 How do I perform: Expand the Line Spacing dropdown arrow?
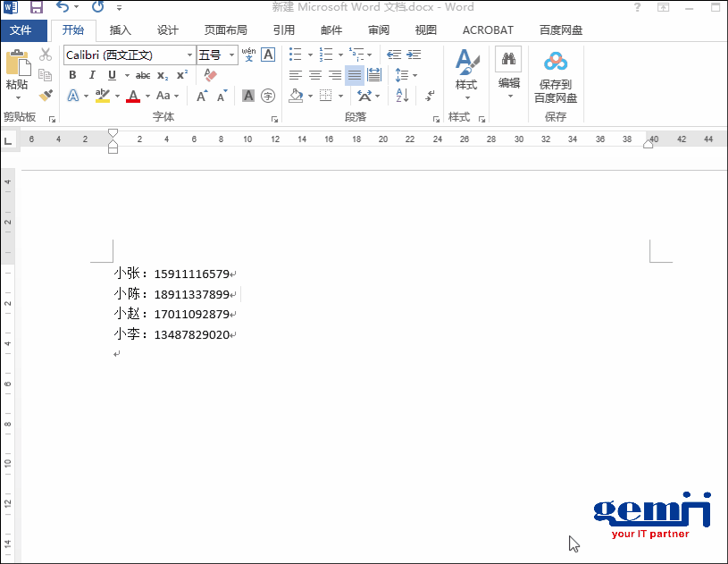tap(414, 75)
